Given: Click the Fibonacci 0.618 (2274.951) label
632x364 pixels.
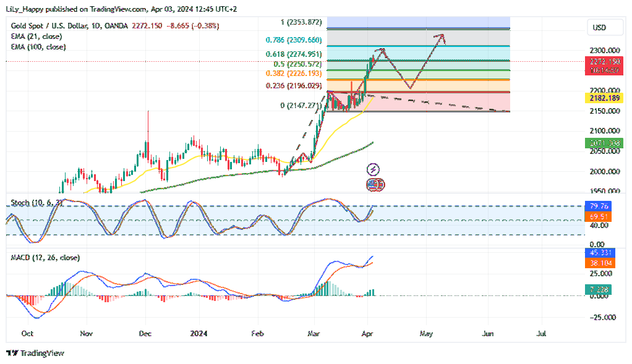Looking at the screenshot, I should (x=294, y=54).
